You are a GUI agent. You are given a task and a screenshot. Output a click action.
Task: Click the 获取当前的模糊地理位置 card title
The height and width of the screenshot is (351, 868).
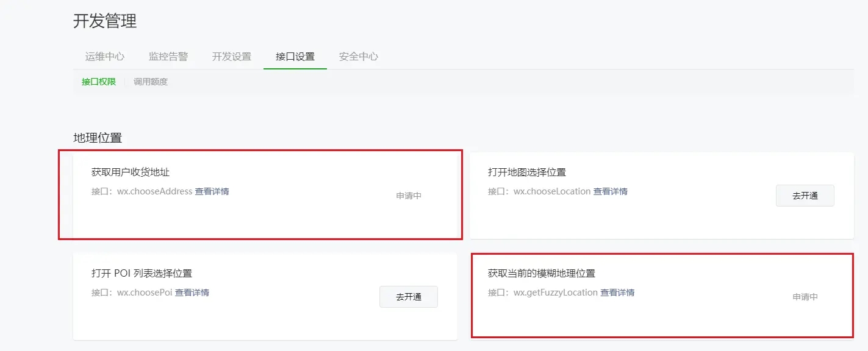(x=542, y=273)
